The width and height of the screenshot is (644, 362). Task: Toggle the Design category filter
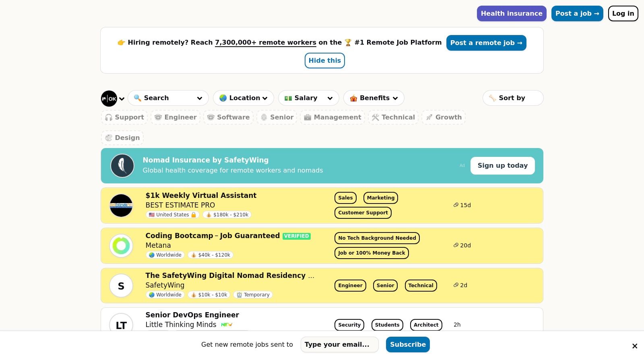point(122,138)
